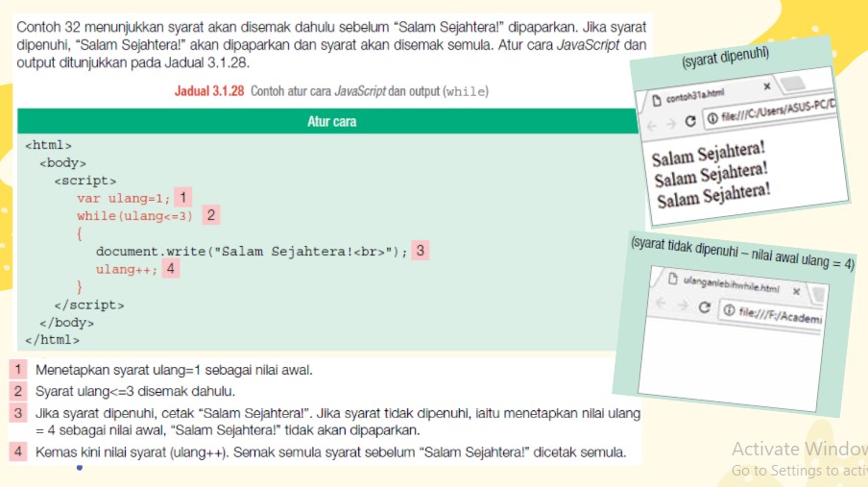Close the contoh31a.html browser tab
The image size is (868, 487).
pos(766,85)
